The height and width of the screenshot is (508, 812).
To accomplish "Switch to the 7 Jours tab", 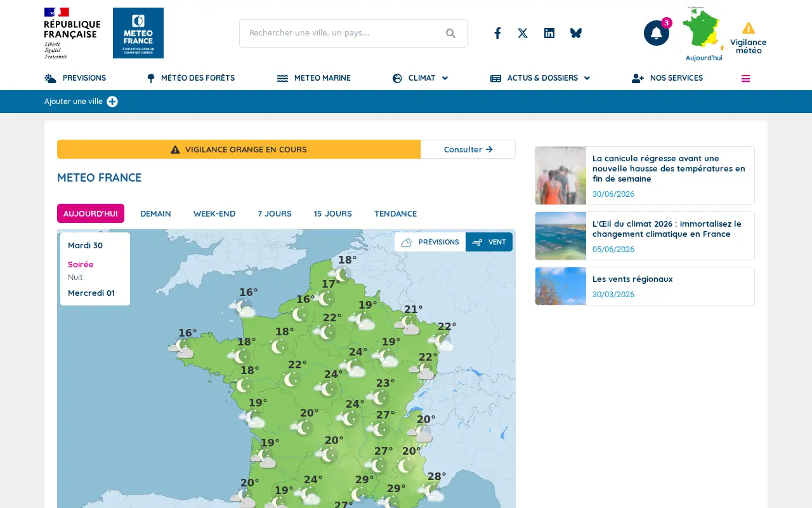I will 275,213.
